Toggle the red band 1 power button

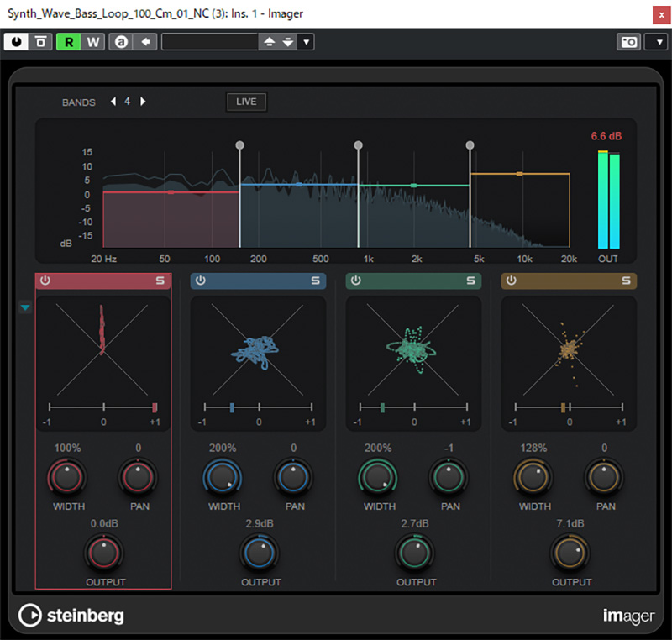pos(45,281)
